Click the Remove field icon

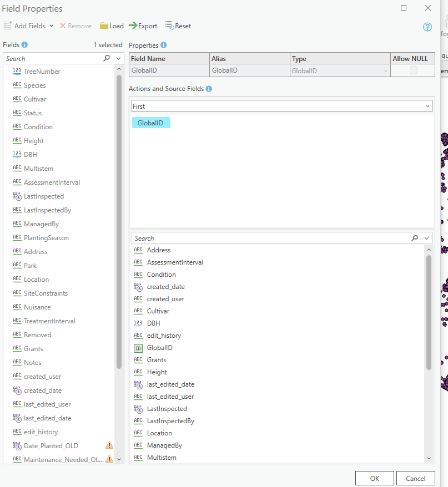(x=63, y=26)
